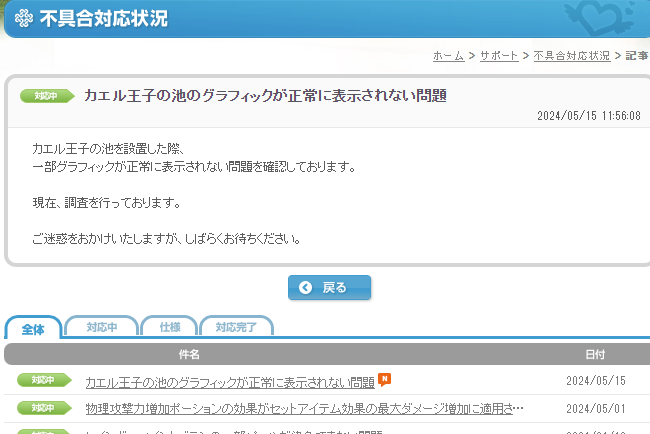Open the サポート breadcrumb link
Viewport: 650px width, 434px height.
499,56
